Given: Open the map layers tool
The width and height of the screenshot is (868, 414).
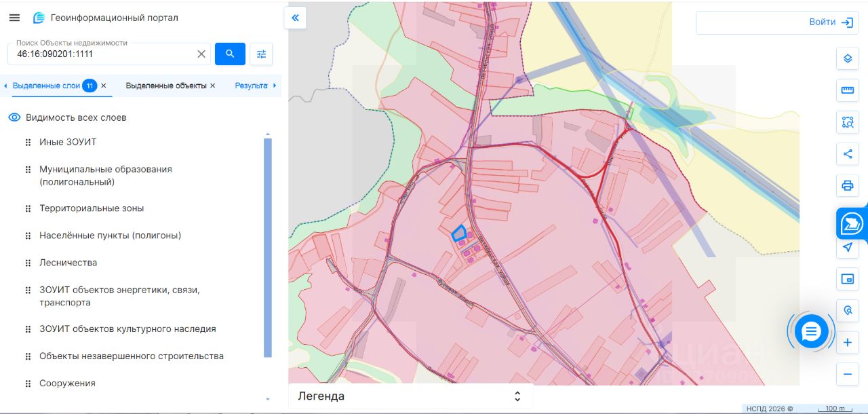Looking at the screenshot, I should tap(847, 58).
